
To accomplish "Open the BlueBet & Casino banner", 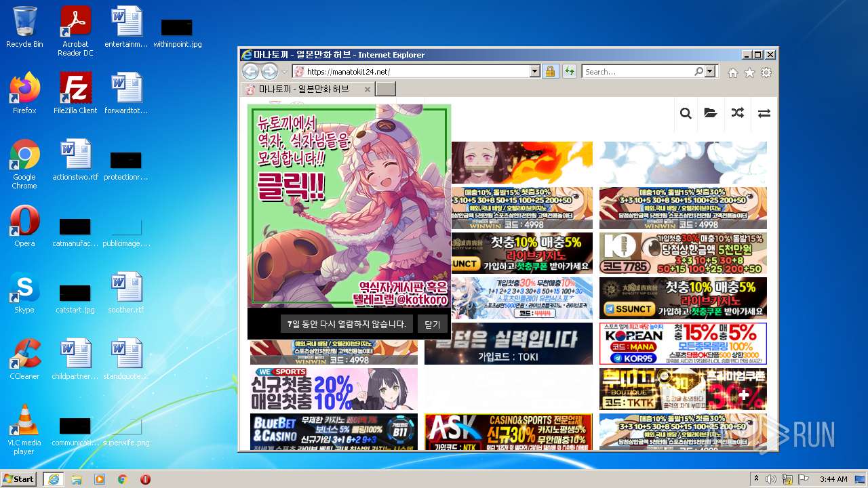I will pyautogui.click(x=334, y=432).
